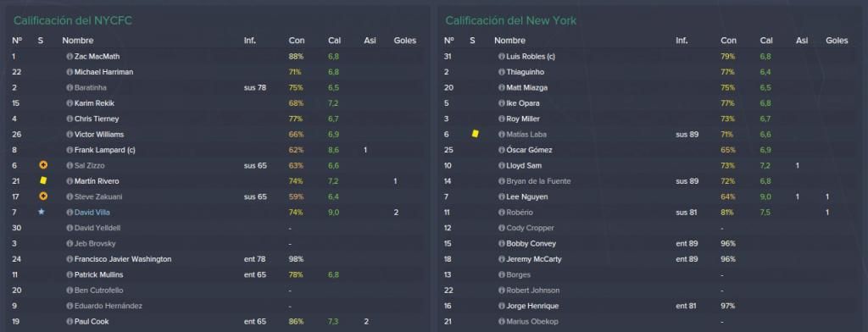The image size is (868, 332).
Task: Select Jorge Henrique substitute row
Action: click(x=651, y=306)
